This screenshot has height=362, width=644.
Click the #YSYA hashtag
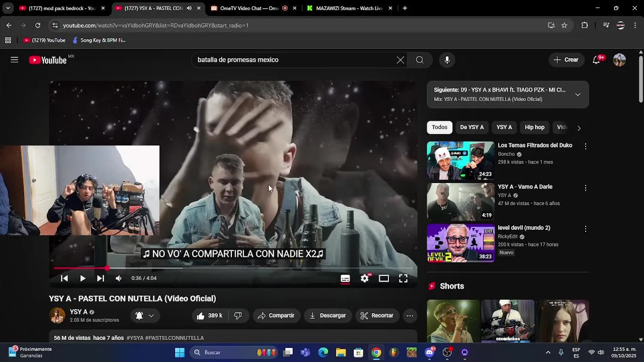point(135,338)
